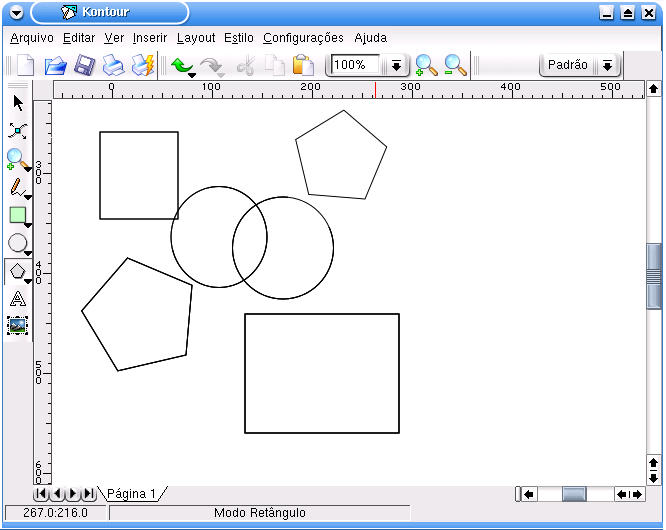The width and height of the screenshot is (666, 530).
Task: Go to the previous page button
Action: coord(57,494)
